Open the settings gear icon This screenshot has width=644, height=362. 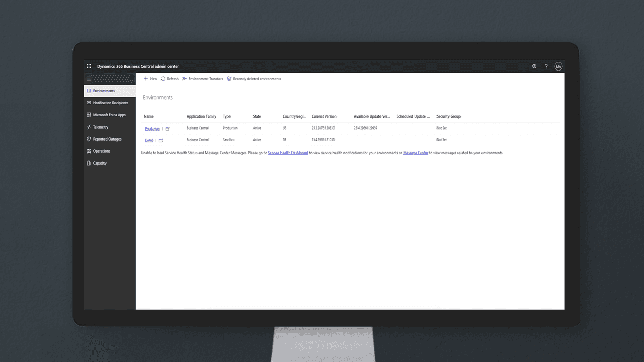pyautogui.click(x=534, y=66)
